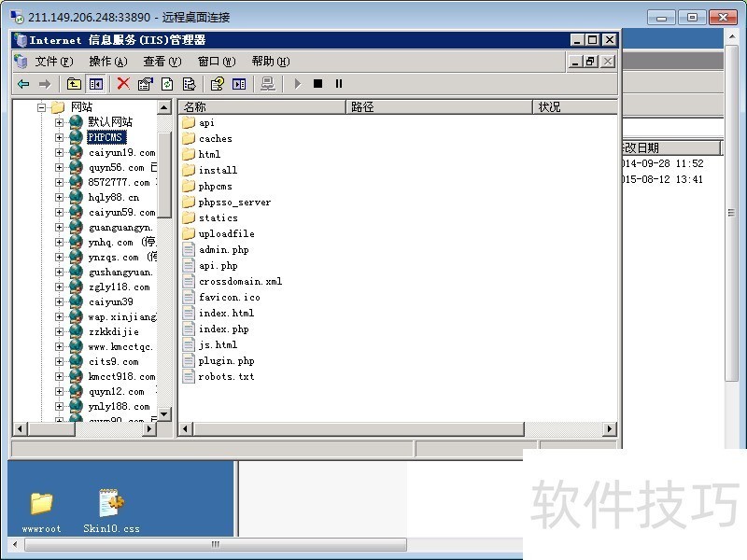Sort by the 路径 column header
Viewport: 747px width, 560px height.
point(439,107)
